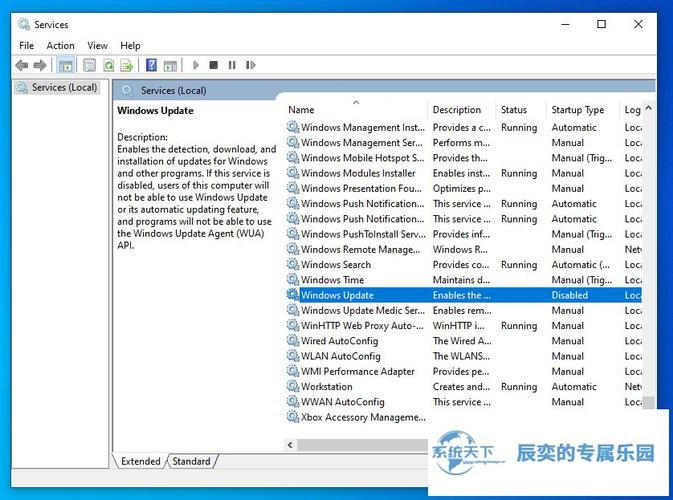Select Windows PushToInstall Serv... service name
Viewport: 673px width, 500px height.
pyautogui.click(x=363, y=234)
